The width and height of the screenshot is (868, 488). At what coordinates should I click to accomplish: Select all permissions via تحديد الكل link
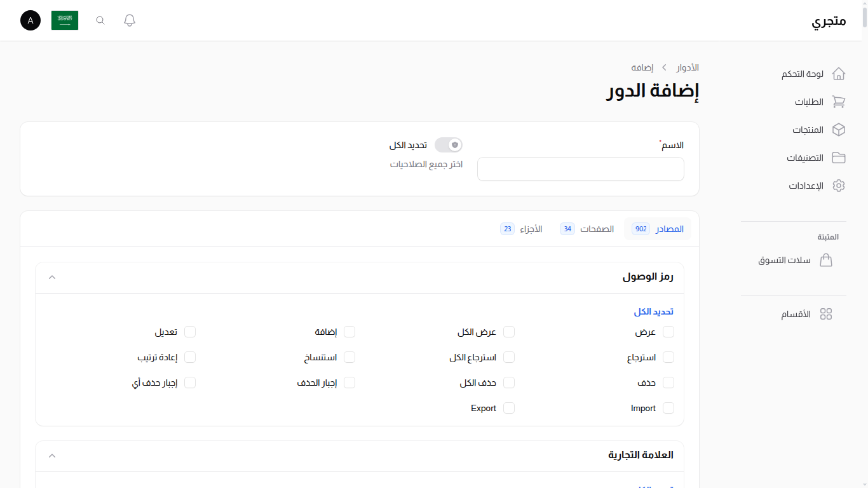[x=655, y=311]
